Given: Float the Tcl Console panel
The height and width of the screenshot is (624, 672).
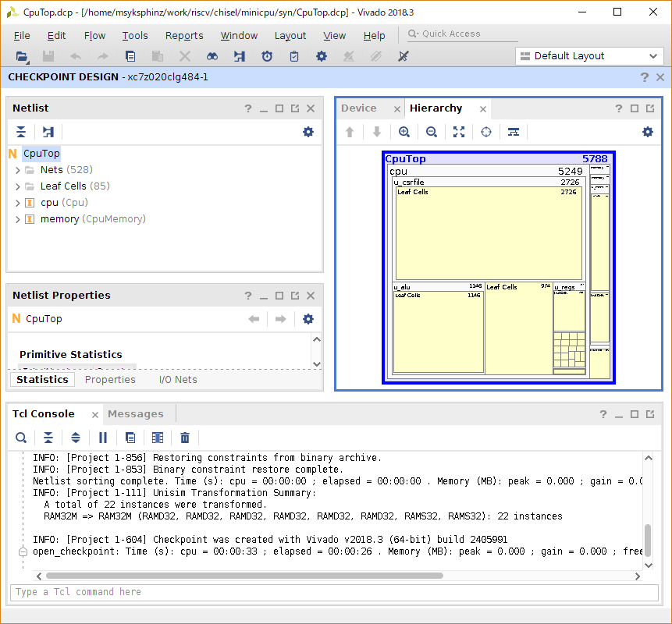Looking at the screenshot, I should (x=650, y=414).
